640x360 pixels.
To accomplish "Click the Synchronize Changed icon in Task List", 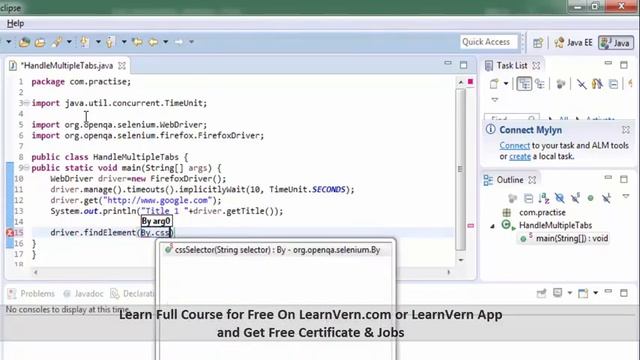I will 597,84.
